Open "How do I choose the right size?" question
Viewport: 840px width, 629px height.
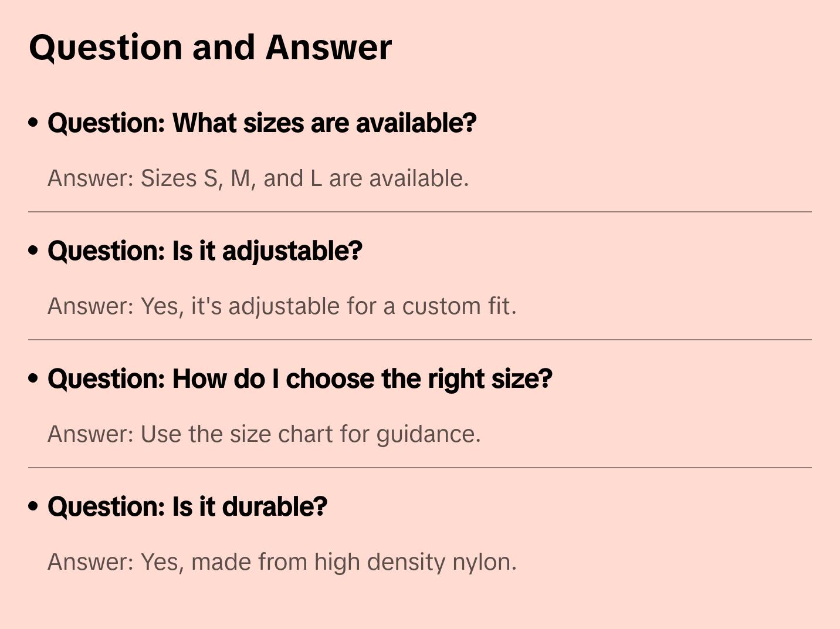[300, 379]
